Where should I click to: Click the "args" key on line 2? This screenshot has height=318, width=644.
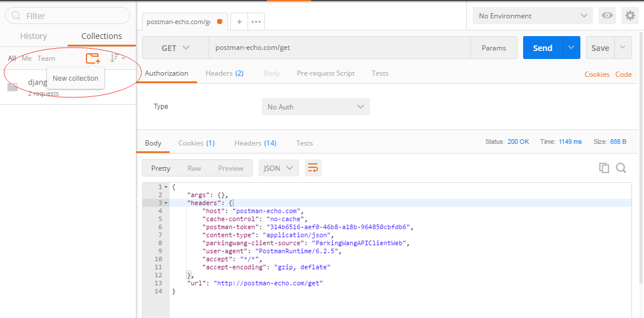click(198, 195)
